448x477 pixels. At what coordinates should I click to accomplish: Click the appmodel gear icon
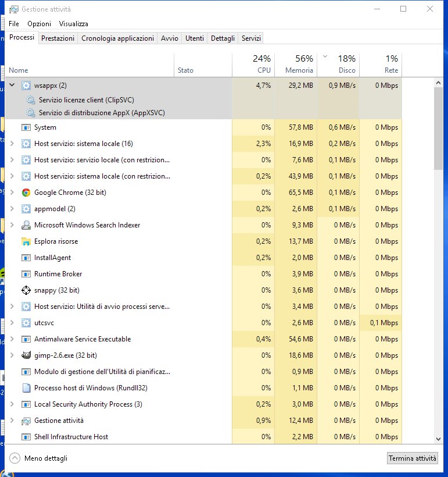point(26,209)
